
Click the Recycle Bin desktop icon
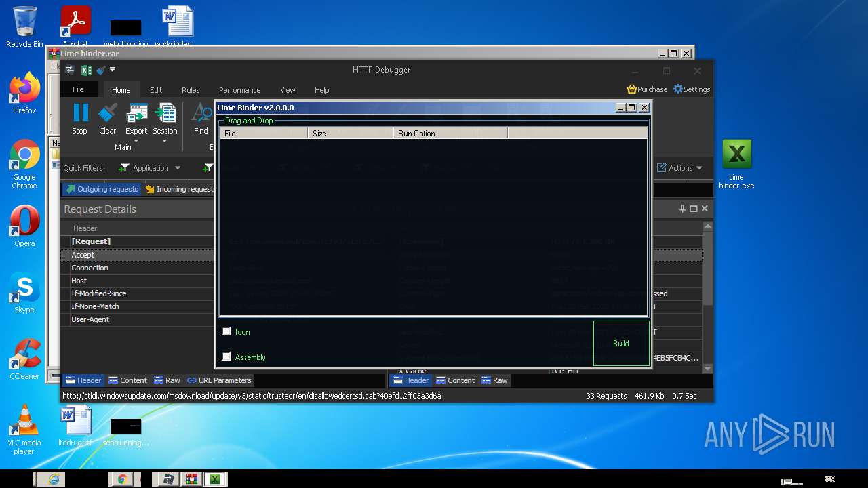(x=24, y=27)
